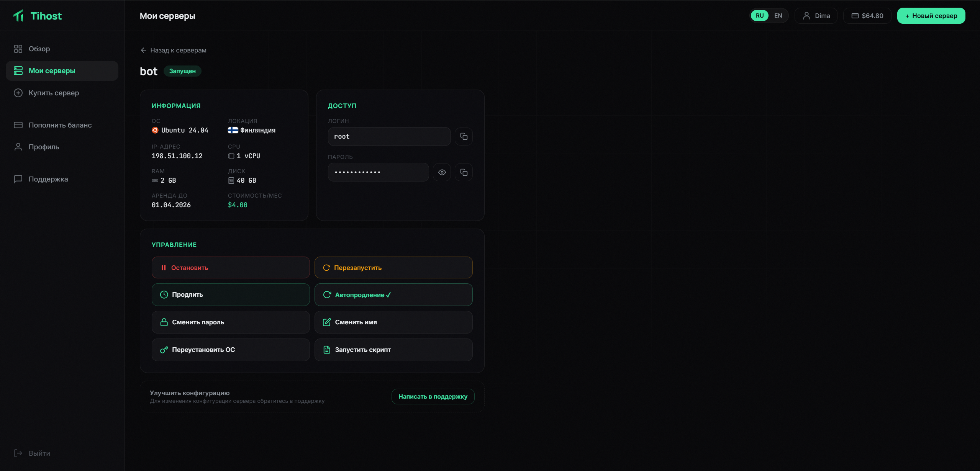Click Сменить имя button

393,322
